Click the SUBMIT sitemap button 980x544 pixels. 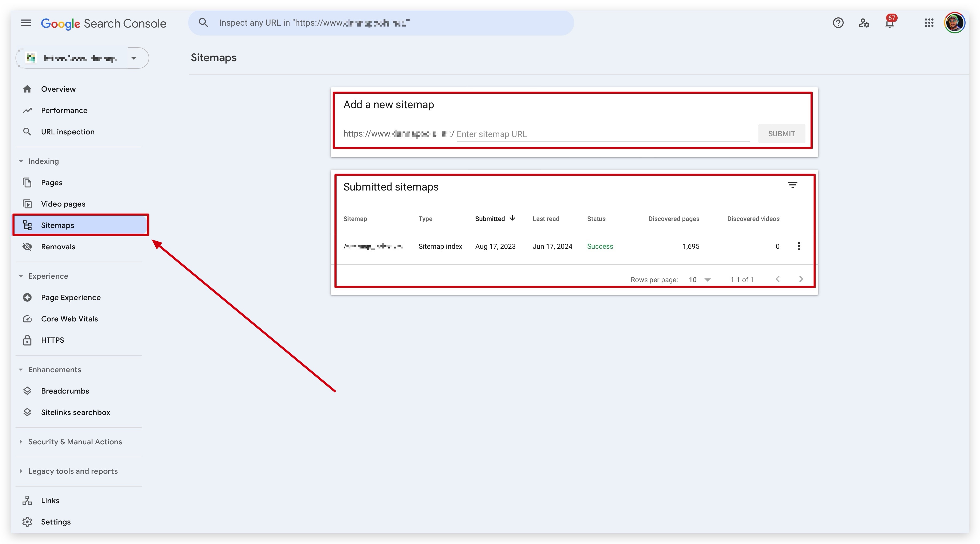click(x=781, y=133)
